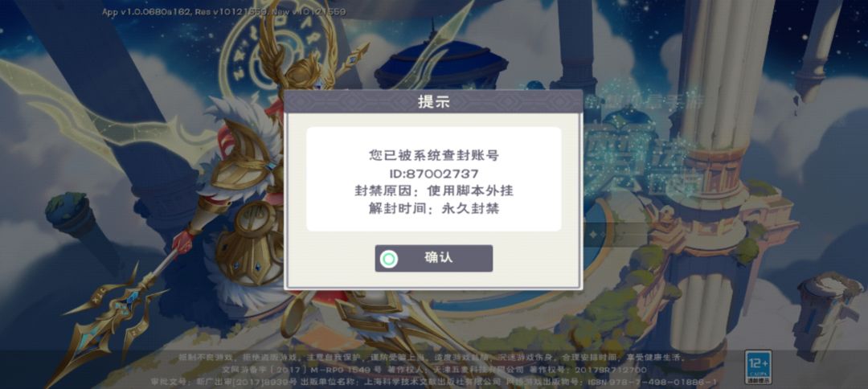Click the healthy gaming advisory text line
Image resolution: width=868 pixels, height=389 pixels.
click(432, 358)
